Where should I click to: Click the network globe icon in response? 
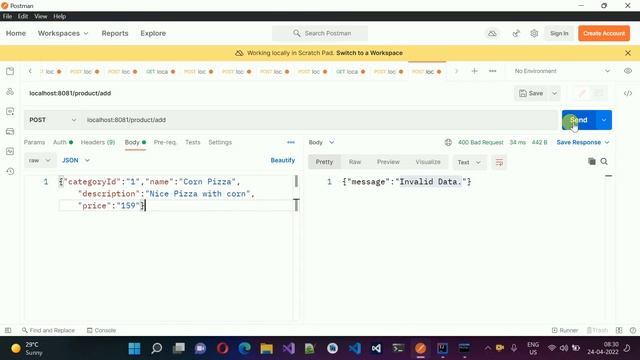[448, 142]
